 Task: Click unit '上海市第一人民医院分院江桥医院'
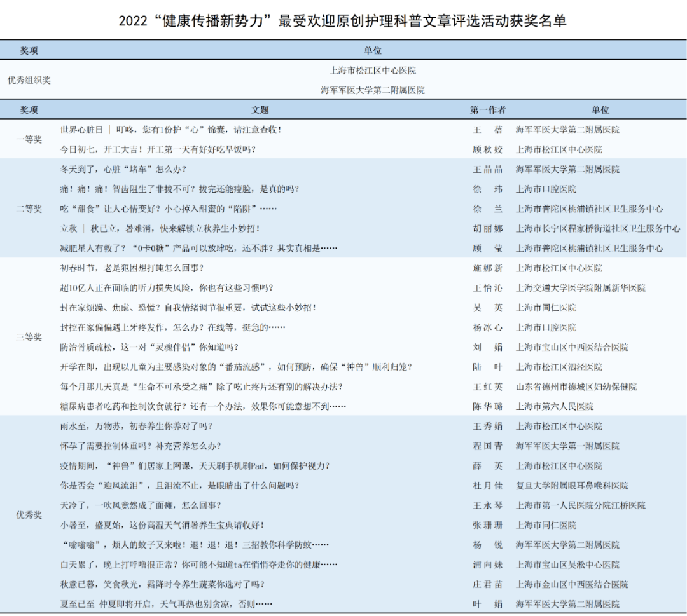[x=581, y=505]
